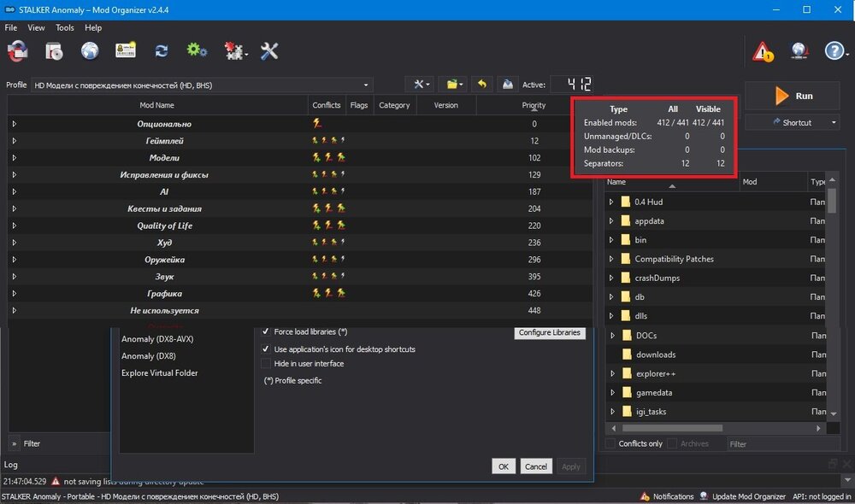This screenshot has height=504, width=855.
Task: Click the Help question mark icon
Action: click(x=834, y=52)
